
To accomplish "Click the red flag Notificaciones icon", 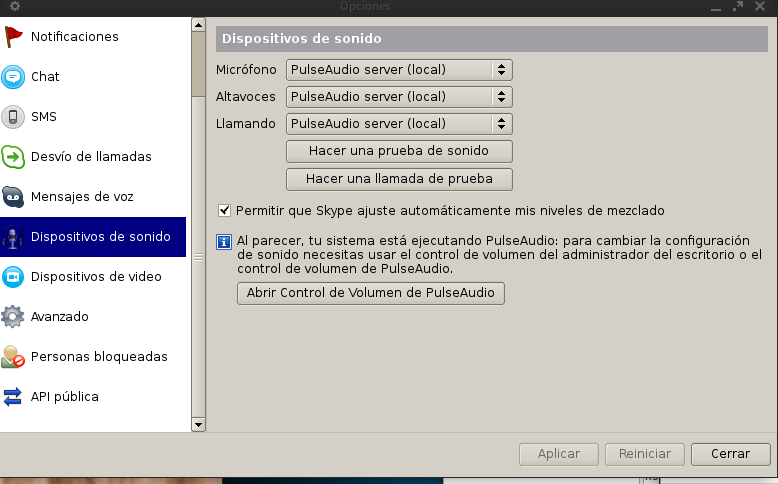I will 13,37.
